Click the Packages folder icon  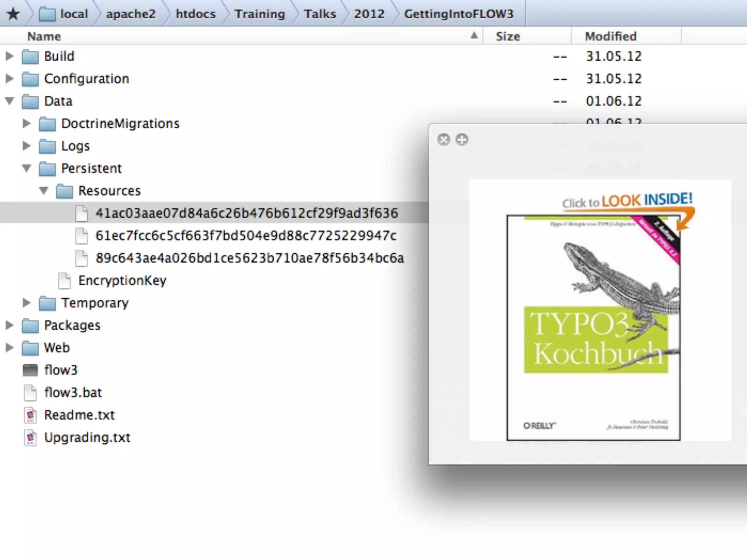point(30,326)
